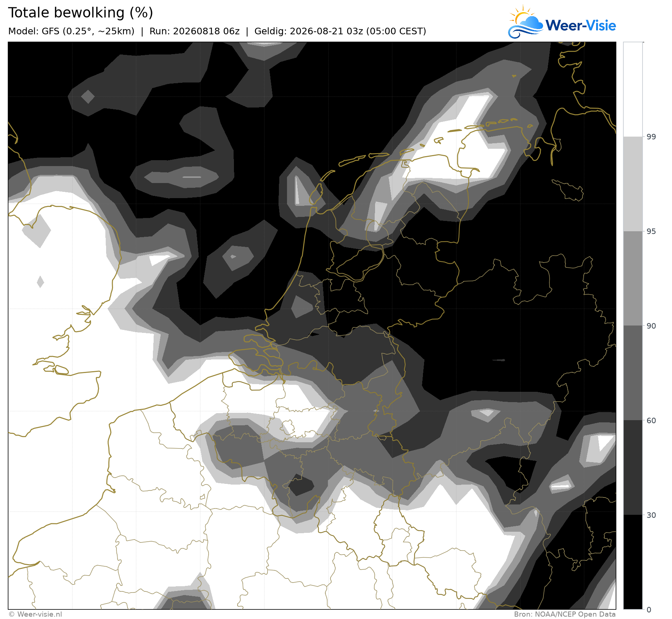Click the Weer-Visie brand name text
This screenshot has width=672, height=619.
tap(581, 25)
